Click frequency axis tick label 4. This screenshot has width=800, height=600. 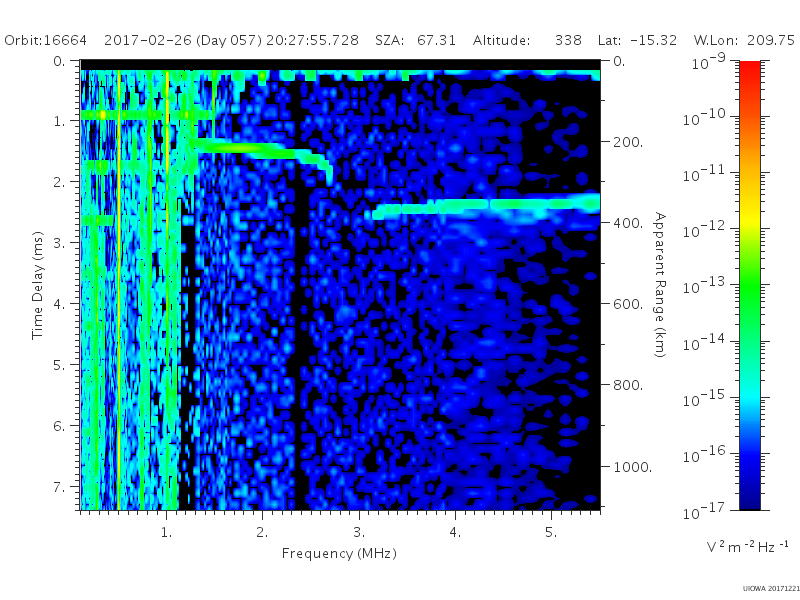coord(455,533)
